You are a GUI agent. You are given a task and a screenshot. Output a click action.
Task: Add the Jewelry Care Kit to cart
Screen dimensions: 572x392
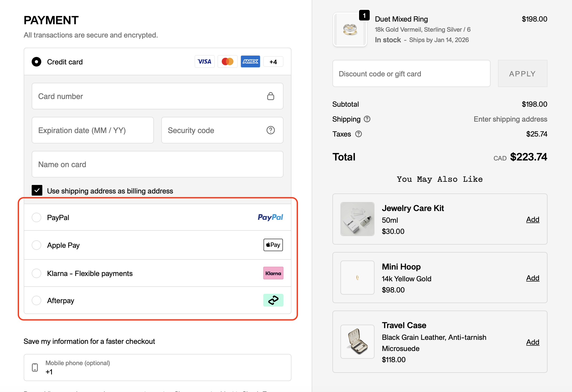(532, 219)
